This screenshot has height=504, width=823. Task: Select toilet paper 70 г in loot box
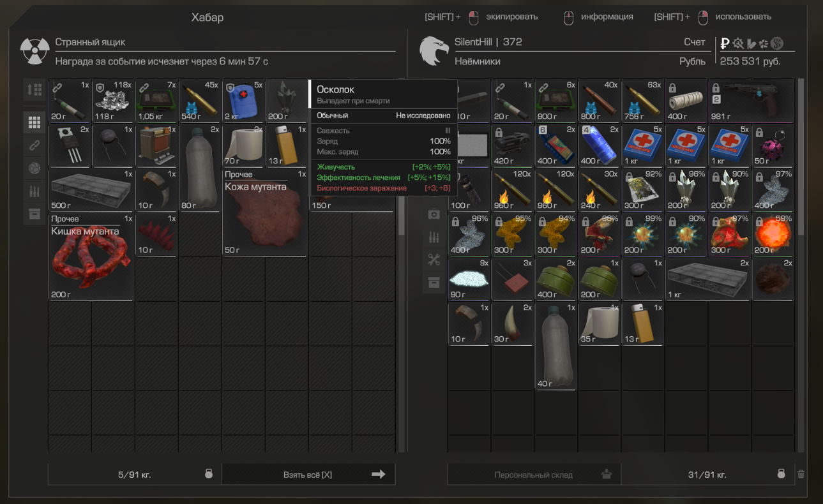tap(243, 145)
